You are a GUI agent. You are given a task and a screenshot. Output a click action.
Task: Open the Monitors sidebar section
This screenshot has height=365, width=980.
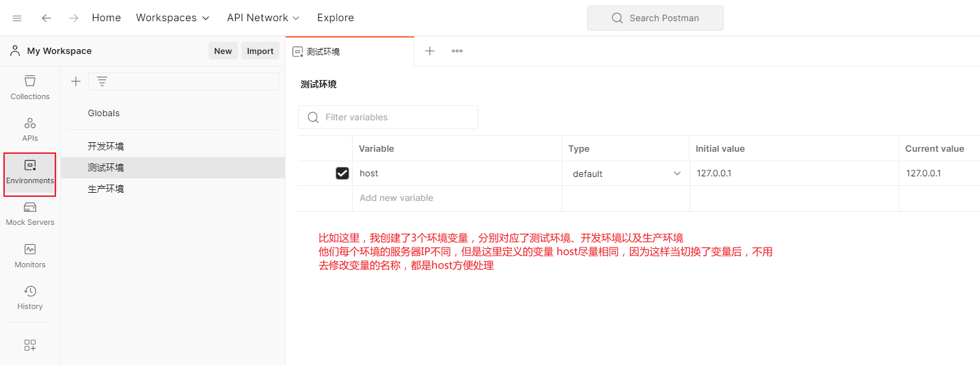coord(30,256)
